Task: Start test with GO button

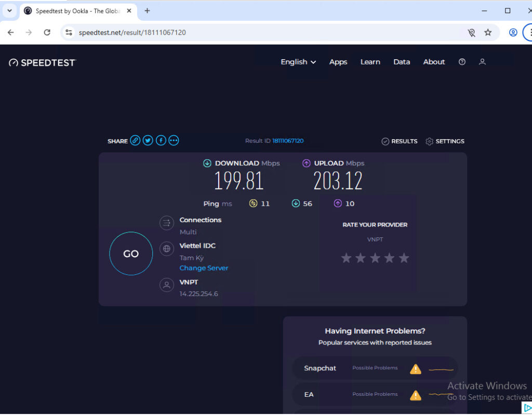Action: (131, 253)
